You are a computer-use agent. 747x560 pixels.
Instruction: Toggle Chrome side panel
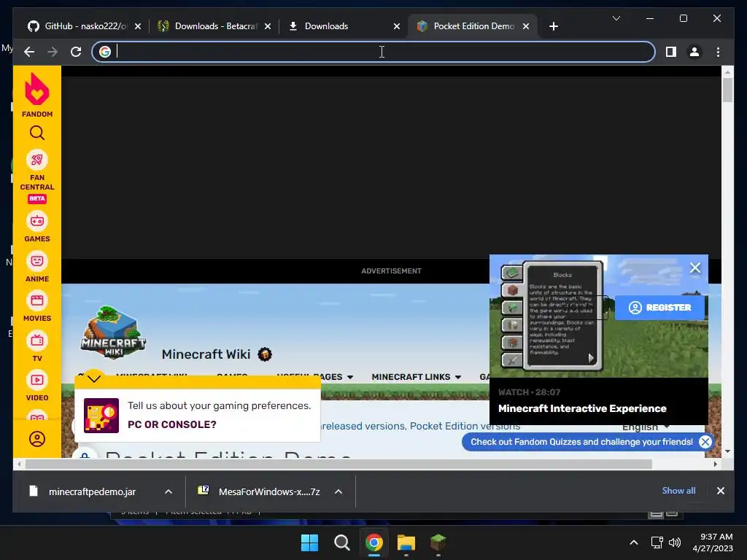[671, 52]
